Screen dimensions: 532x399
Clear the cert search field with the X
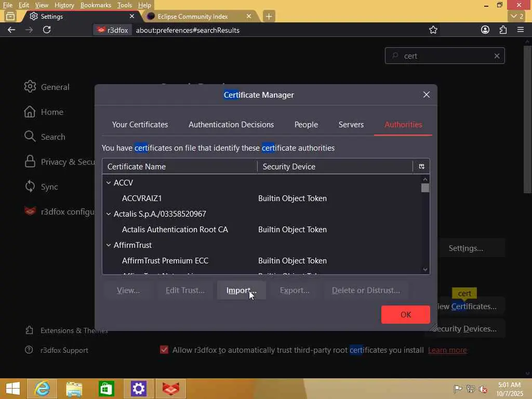(497, 56)
